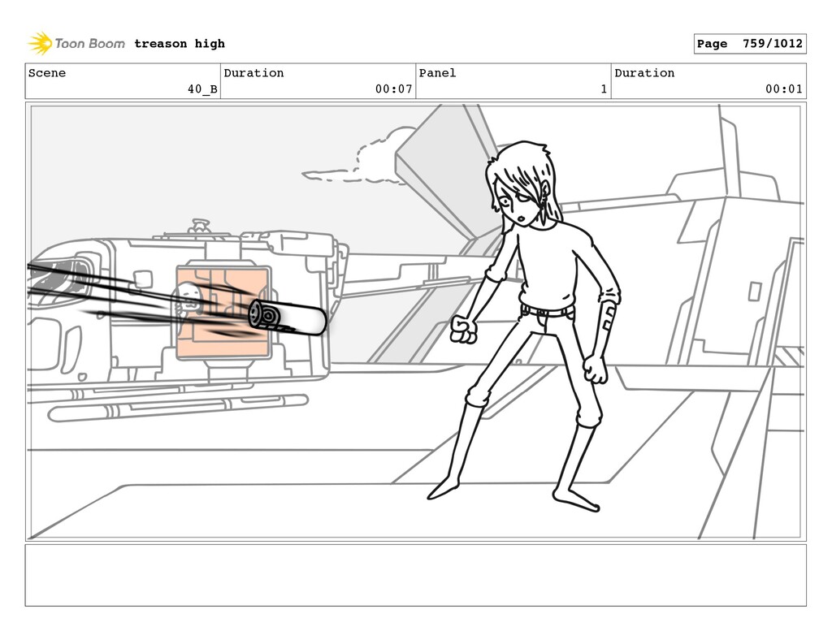832x644 pixels.
Task: Select the scene duration value 00:07
Action: (x=394, y=89)
